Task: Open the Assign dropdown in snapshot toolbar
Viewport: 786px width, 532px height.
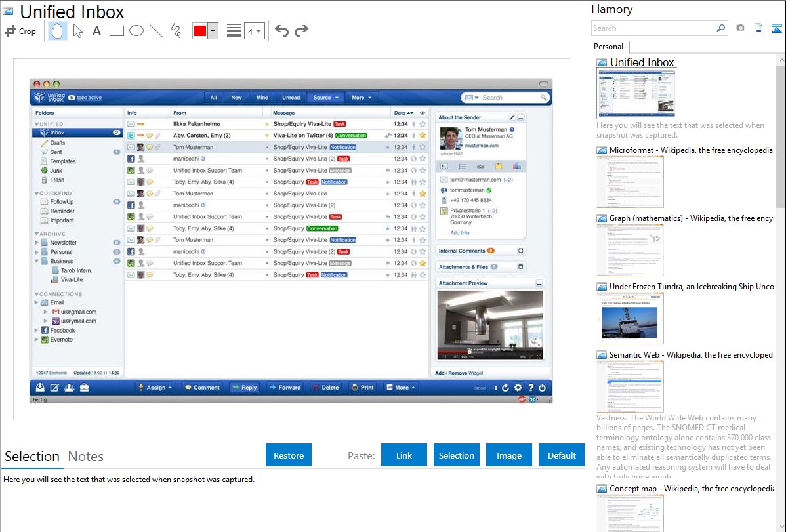Action: [x=155, y=388]
